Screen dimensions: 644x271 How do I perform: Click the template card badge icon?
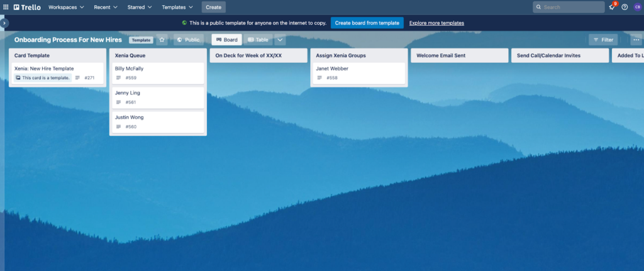pos(18,77)
